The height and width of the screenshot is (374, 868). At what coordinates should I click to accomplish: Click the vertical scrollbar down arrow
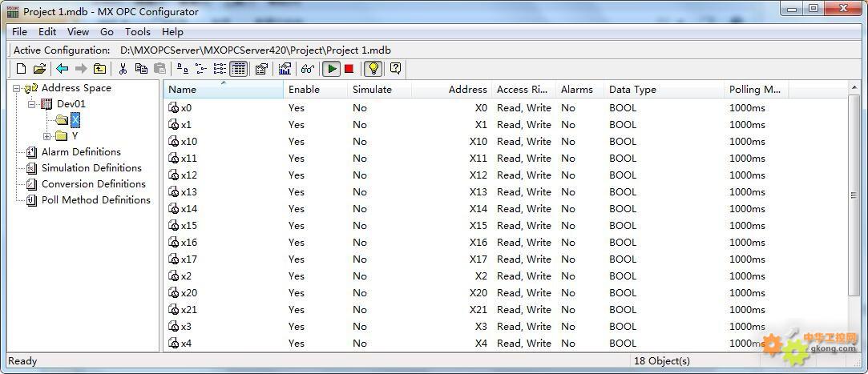click(x=854, y=343)
